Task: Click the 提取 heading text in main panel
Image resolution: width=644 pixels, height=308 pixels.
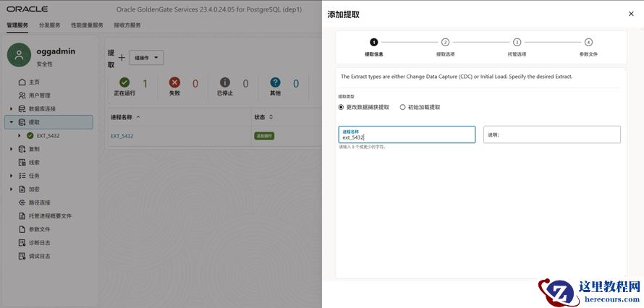Action: pyautogui.click(x=111, y=59)
